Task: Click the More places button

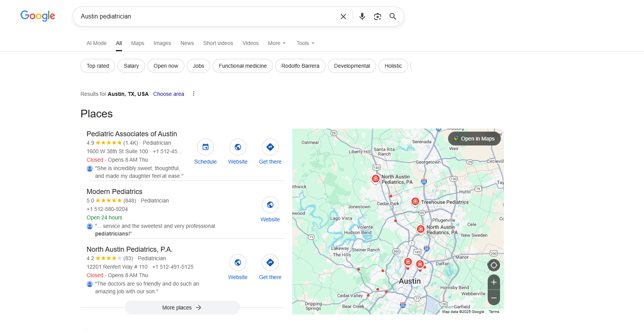Action: click(182, 308)
